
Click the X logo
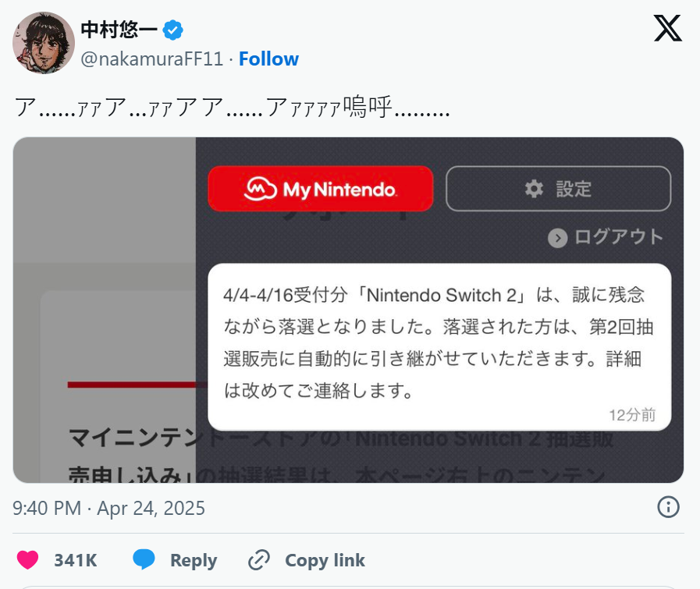[667, 29]
